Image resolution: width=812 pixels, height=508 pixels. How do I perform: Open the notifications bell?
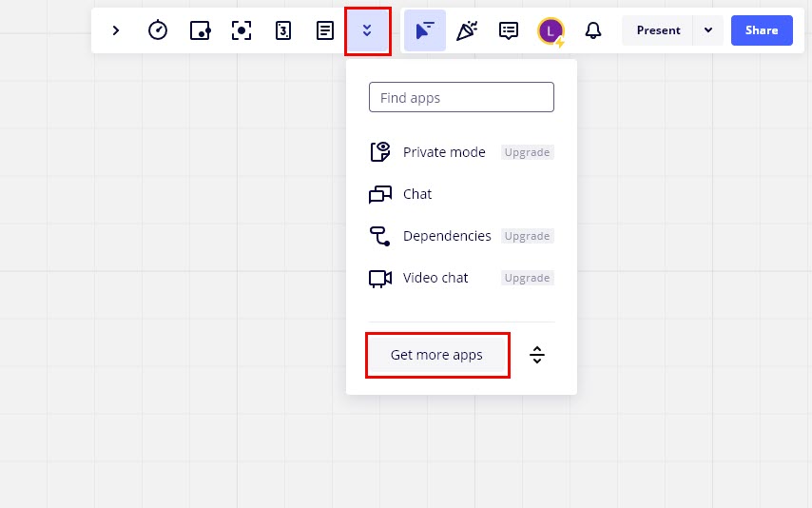[x=593, y=30]
